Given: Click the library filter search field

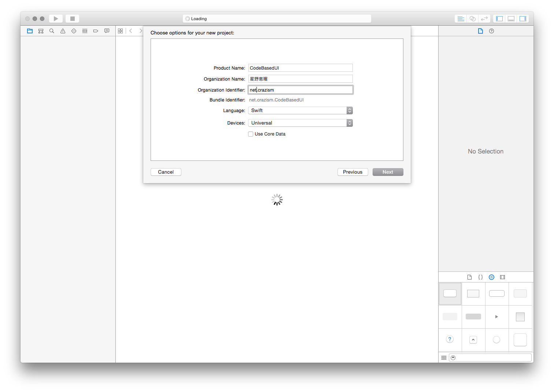Looking at the screenshot, I should tap(490, 358).
